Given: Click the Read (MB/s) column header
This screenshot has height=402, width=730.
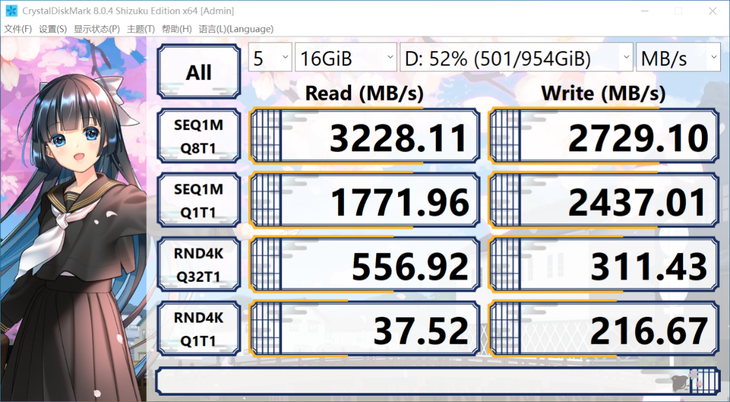Looking at the screenshot, I should [364, 93].
